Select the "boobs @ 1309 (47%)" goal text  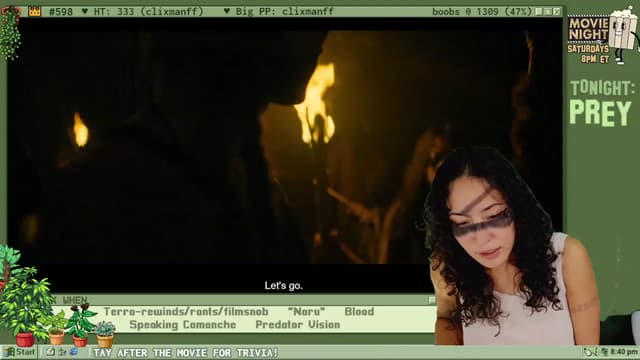[482, 11]
